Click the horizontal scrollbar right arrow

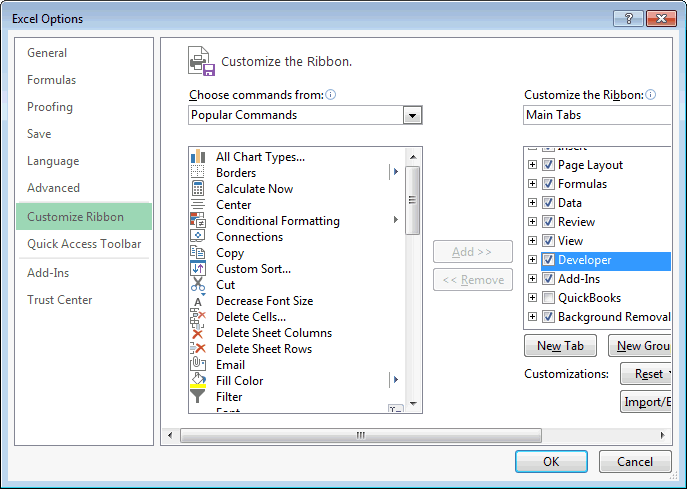(x=662, y=435)
